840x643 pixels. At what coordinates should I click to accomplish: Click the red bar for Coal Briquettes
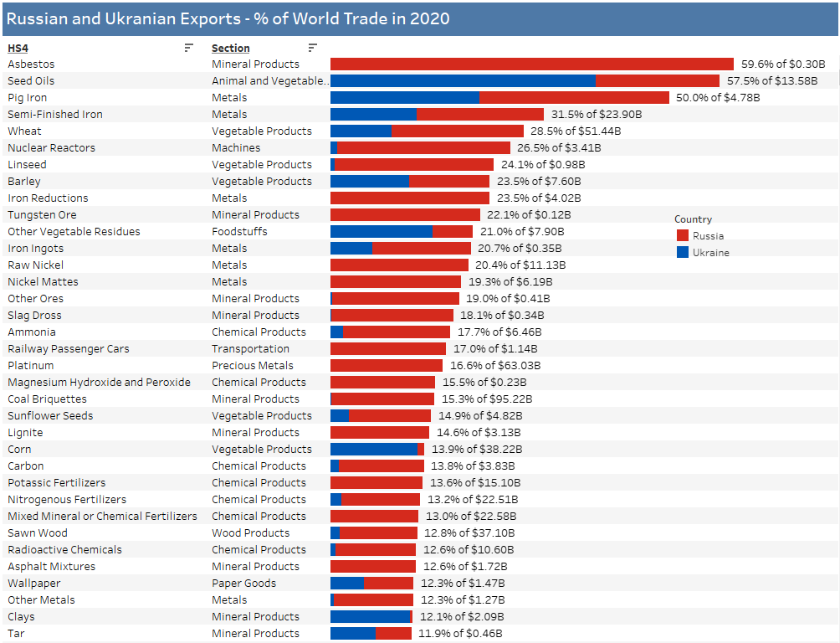382,399
